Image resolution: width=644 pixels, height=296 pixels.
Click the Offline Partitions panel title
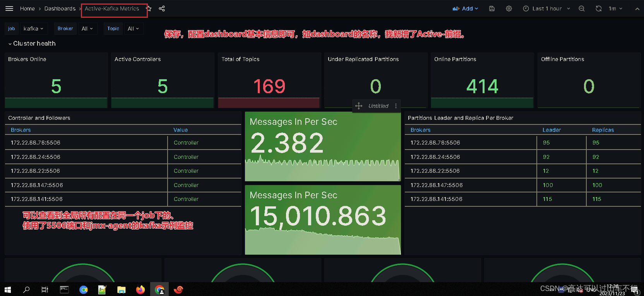coord(562,59)
